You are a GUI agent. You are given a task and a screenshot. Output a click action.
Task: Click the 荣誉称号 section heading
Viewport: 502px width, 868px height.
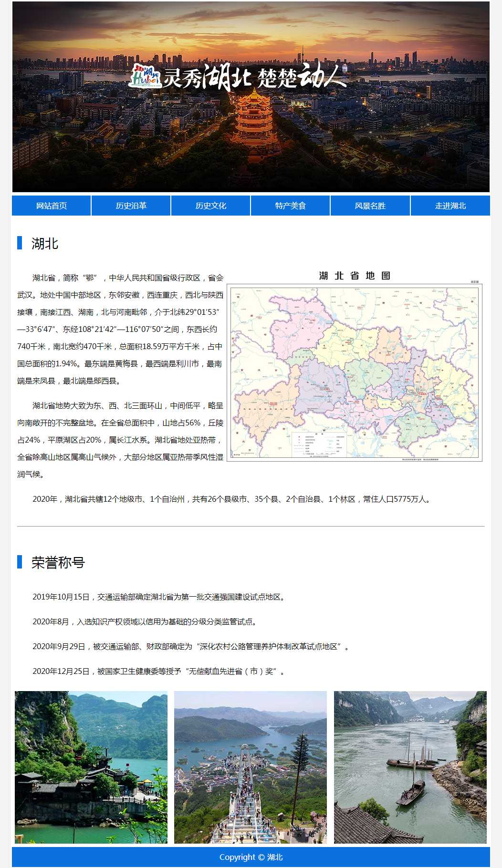pos(58,563)
